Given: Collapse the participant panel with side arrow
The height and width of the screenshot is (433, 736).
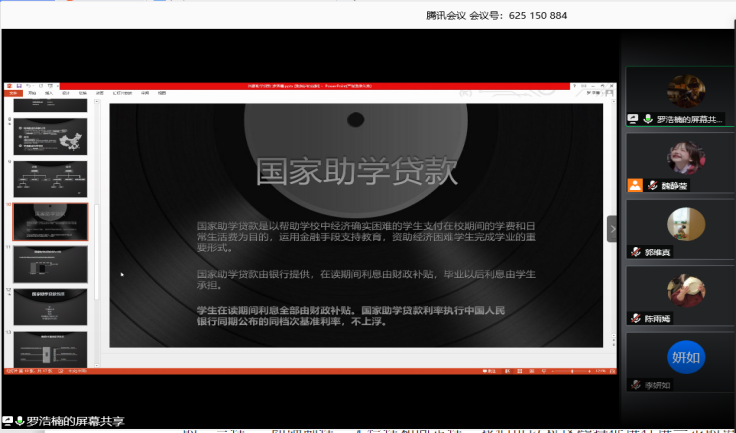Looking at the screenshot, I should [x=612, y=229].
